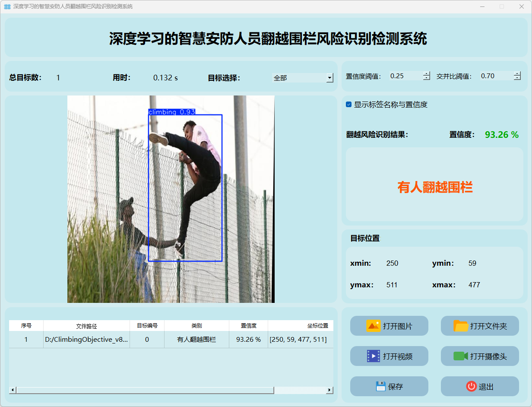
Task: Decrease the 交并比阈值 value with down arrow
Action: (x=517, y=78)
